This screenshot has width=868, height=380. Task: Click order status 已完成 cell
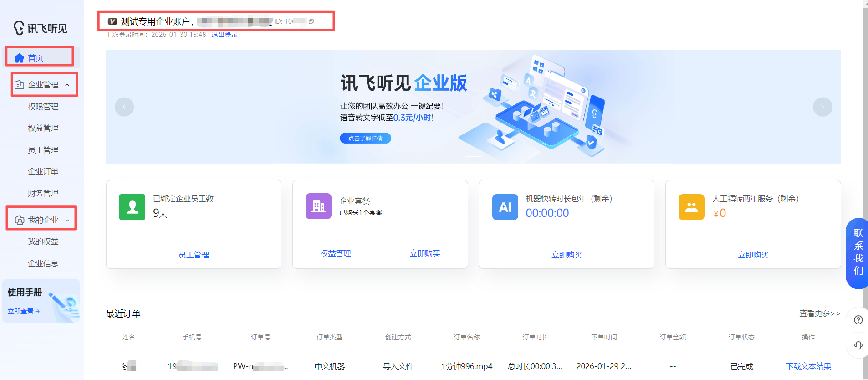[x=741, y=366]
